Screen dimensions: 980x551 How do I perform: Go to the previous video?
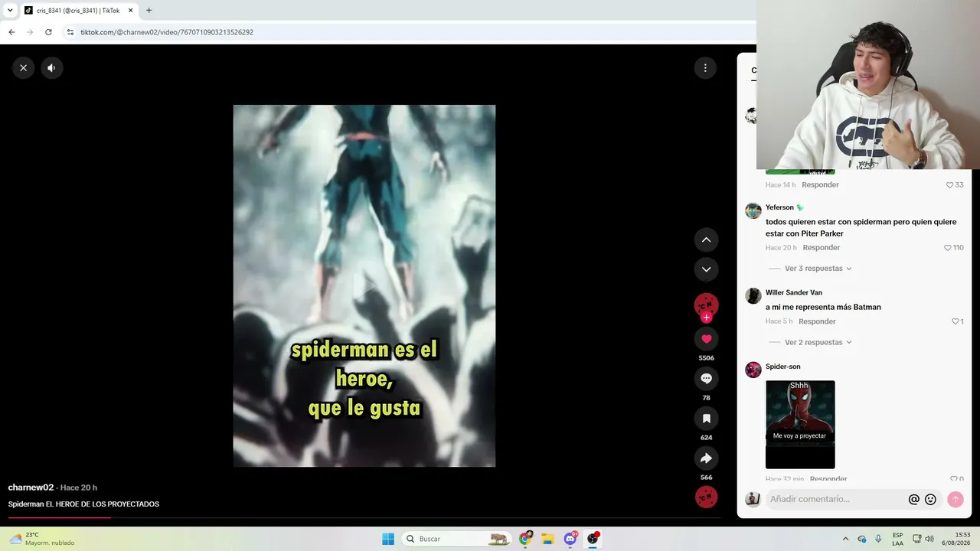(x=706, y=240)
